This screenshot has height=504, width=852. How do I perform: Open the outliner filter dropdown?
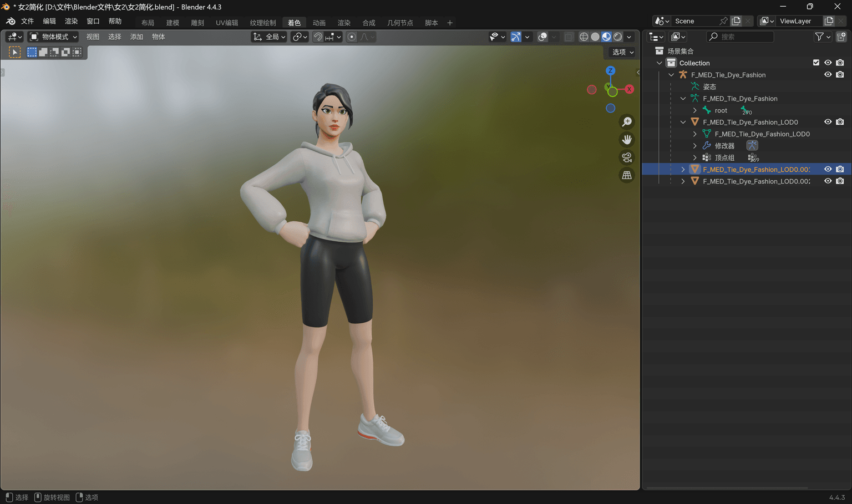822,37
